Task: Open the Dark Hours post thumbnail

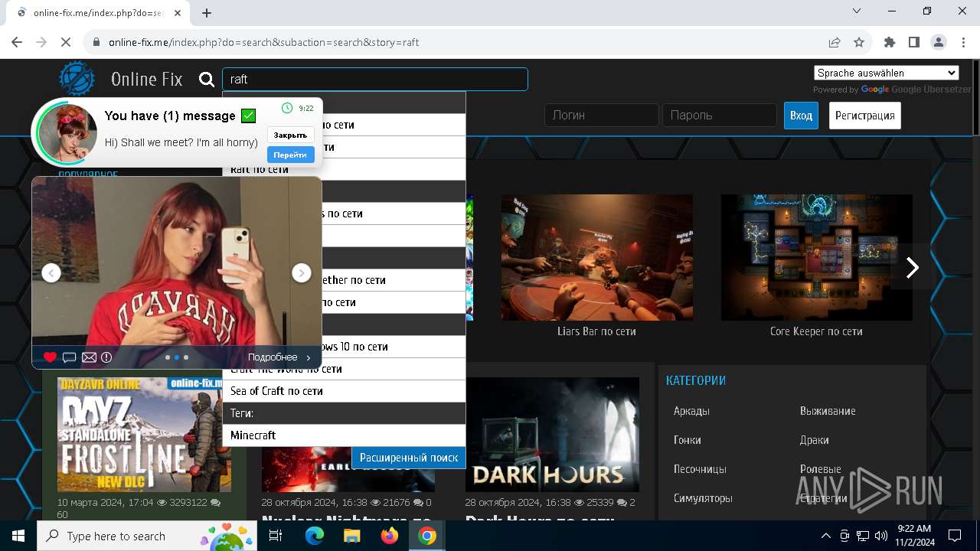Action: 552,434
